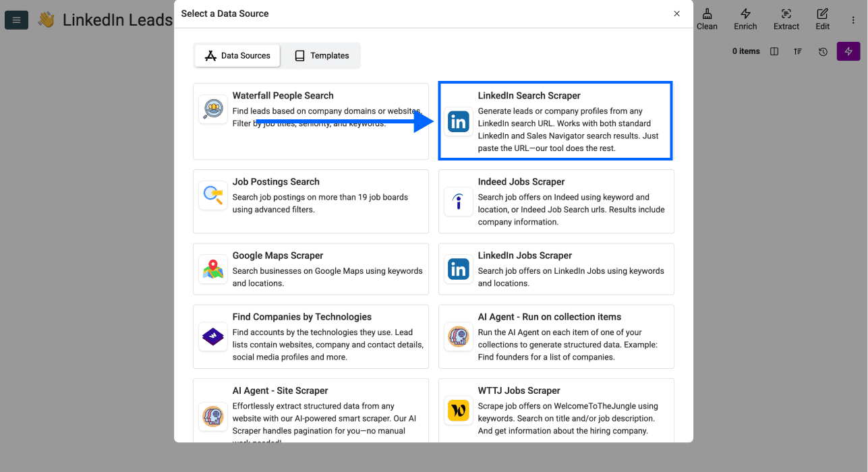Click the split-view columns icon

(x=774, y=51)
